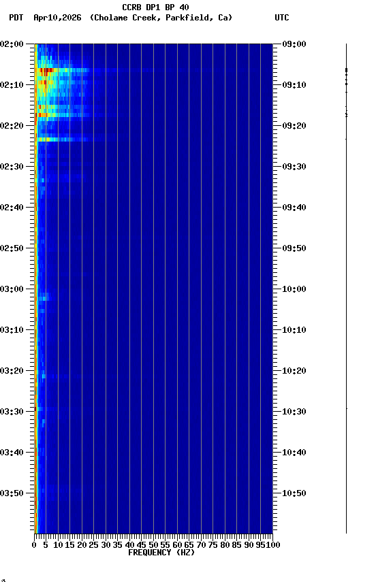Click the red high-energy burst near 02:06

pos(45,70)
